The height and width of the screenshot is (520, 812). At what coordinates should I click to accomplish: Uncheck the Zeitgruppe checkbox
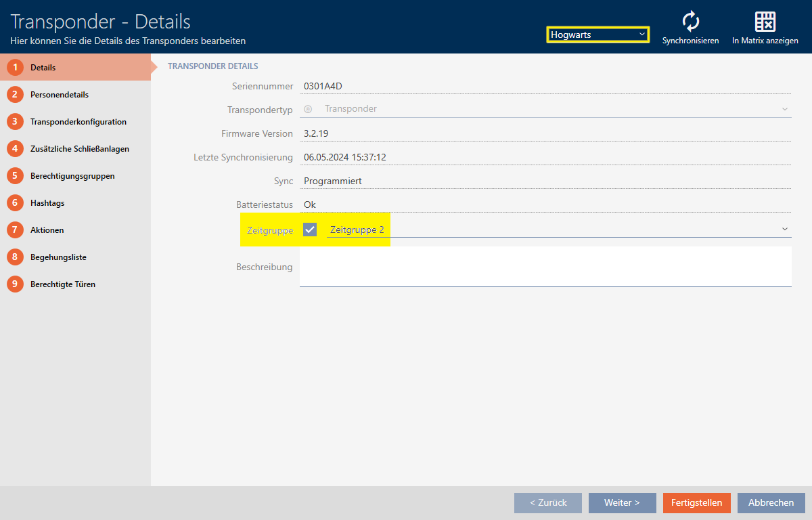[310, 230]
